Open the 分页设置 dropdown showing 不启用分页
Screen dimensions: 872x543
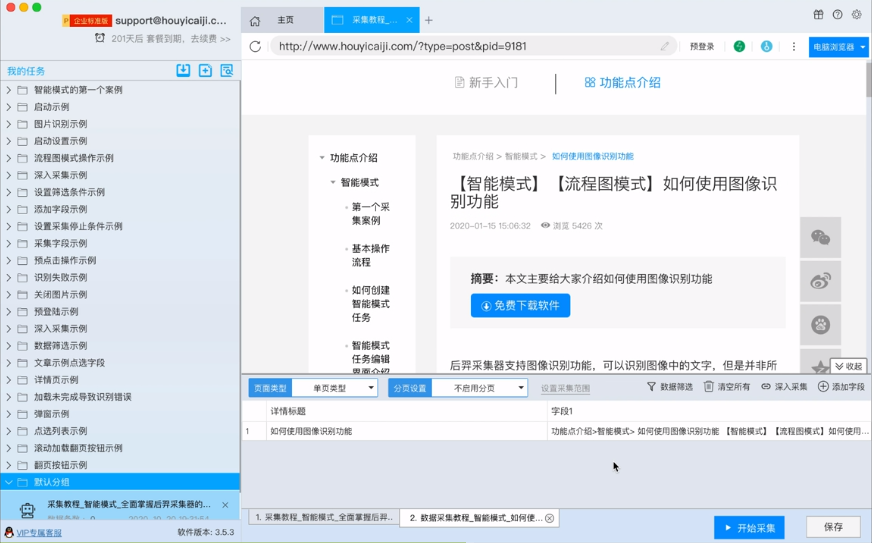[479, 388]
